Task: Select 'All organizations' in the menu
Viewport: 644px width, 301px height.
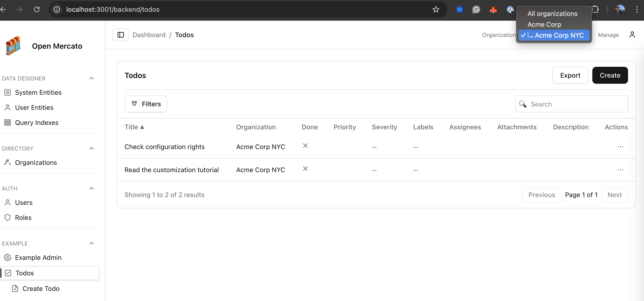Action: click(x=552, y=13)
